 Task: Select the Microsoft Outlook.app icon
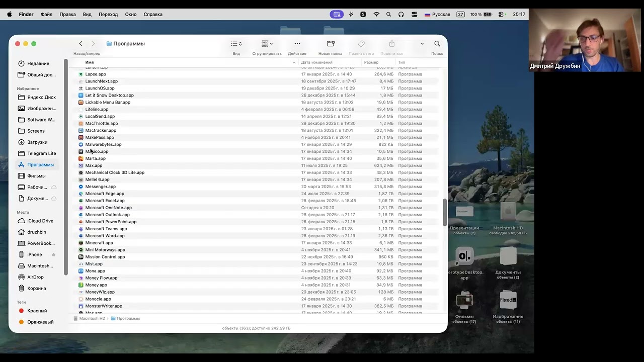80,215
